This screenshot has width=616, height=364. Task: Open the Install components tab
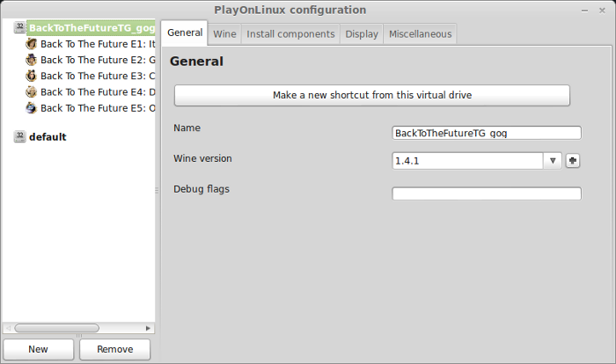[290, 34]
